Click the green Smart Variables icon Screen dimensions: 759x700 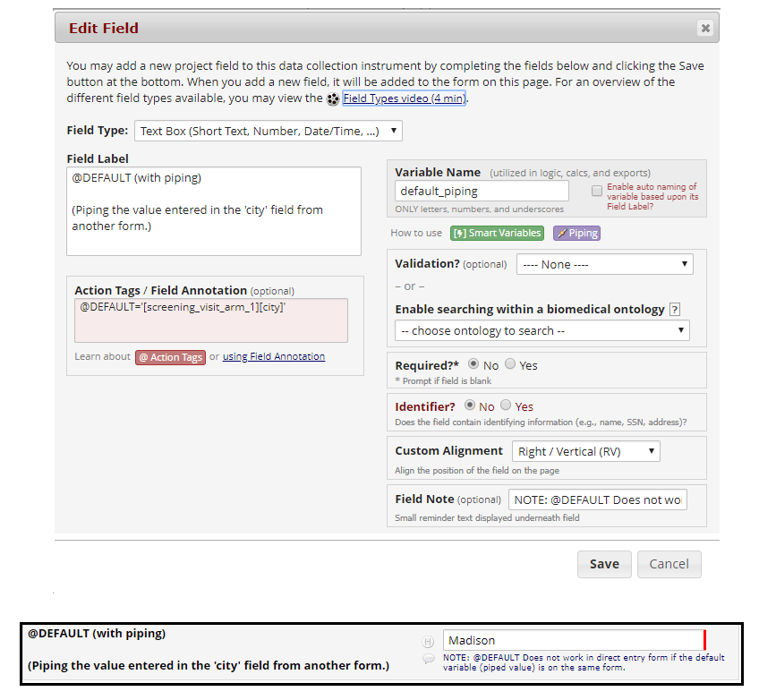pos(497,233)
